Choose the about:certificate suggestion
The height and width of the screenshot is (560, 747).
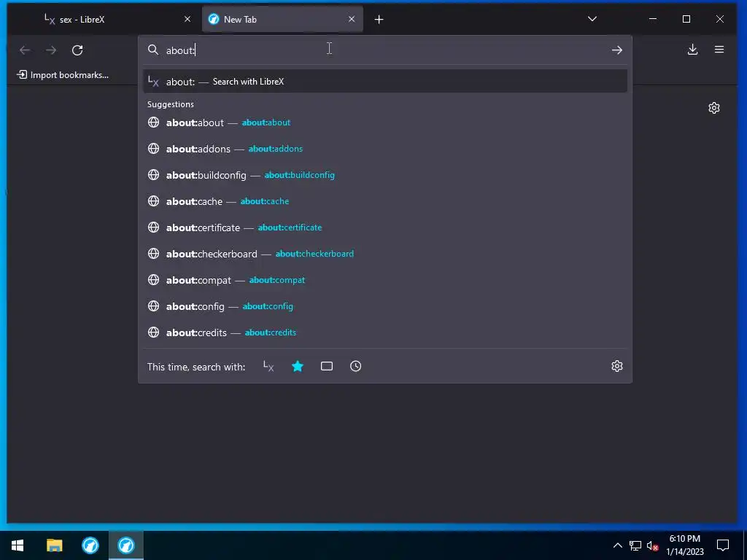[x=385, y=227]
